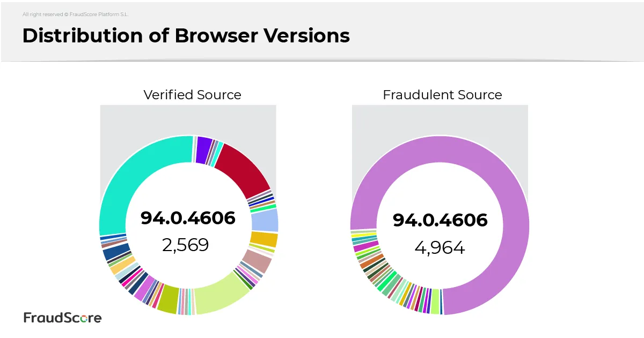Click the Verified Source chart title
The width and height of the screenshot is (644, 338).
tap(192, 95)
